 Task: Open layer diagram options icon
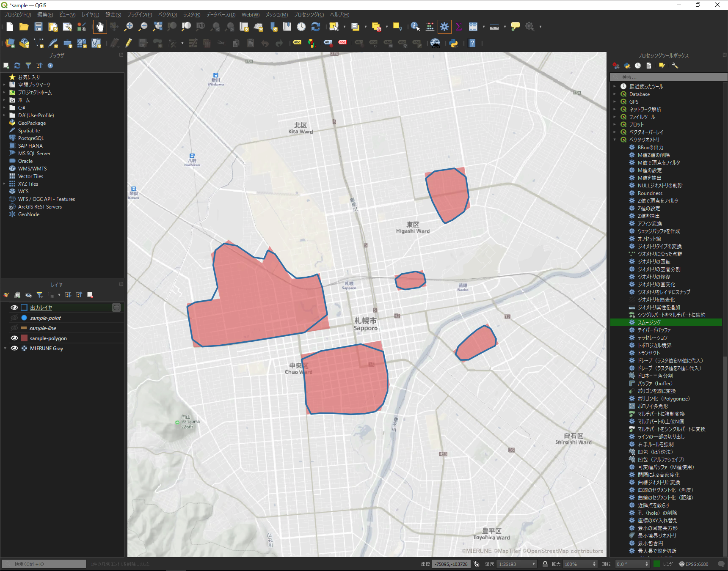point(312,43)
